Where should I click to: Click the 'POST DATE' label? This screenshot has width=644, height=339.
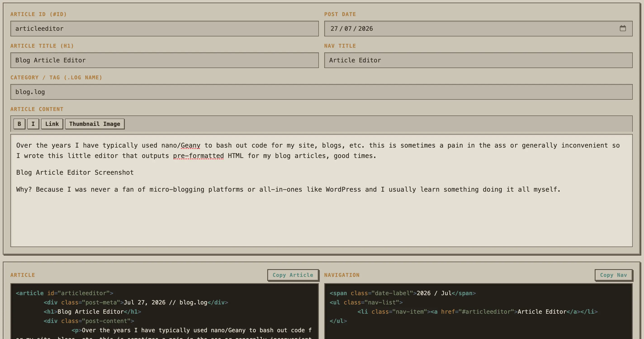tap(340, 14)
